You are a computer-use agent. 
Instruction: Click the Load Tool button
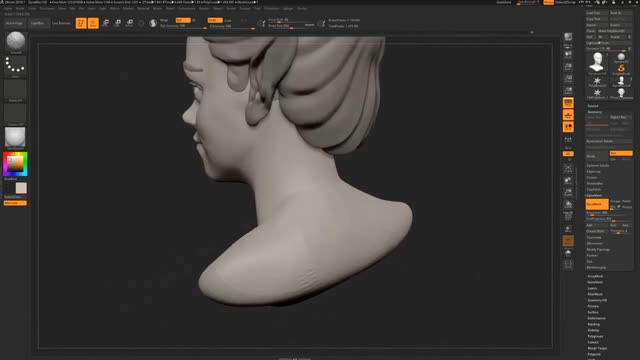(597, 13)
